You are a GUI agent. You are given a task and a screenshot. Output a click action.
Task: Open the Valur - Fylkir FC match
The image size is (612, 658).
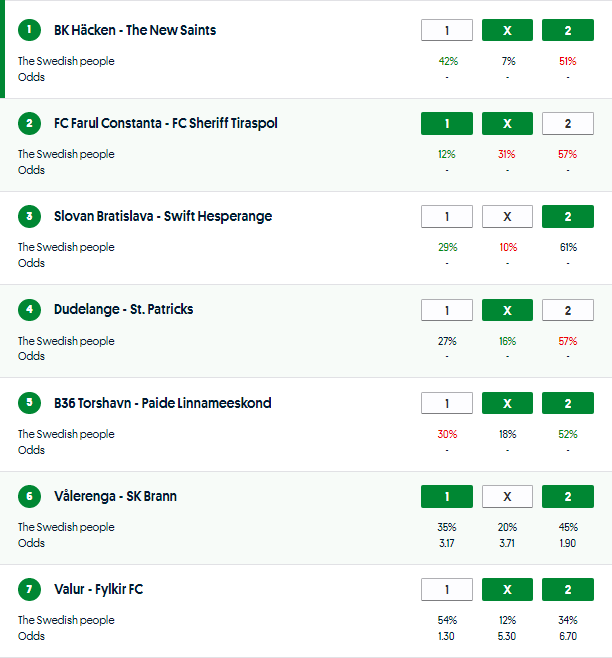[98, 589]
